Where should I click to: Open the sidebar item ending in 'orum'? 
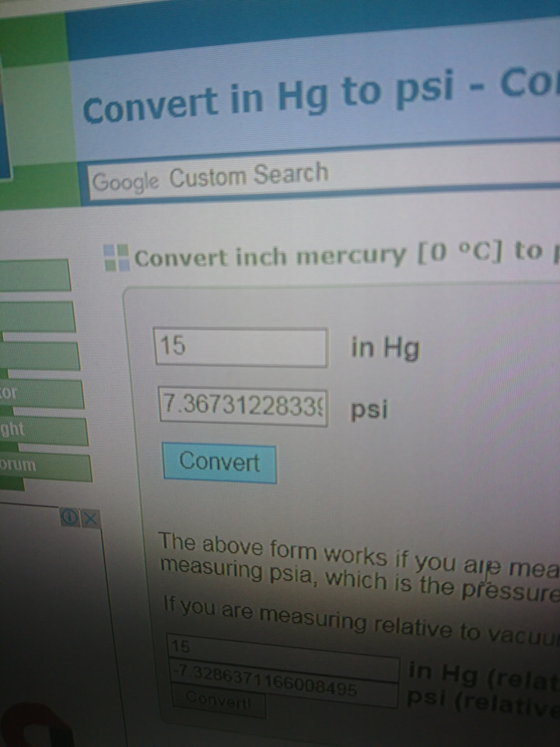45,466
